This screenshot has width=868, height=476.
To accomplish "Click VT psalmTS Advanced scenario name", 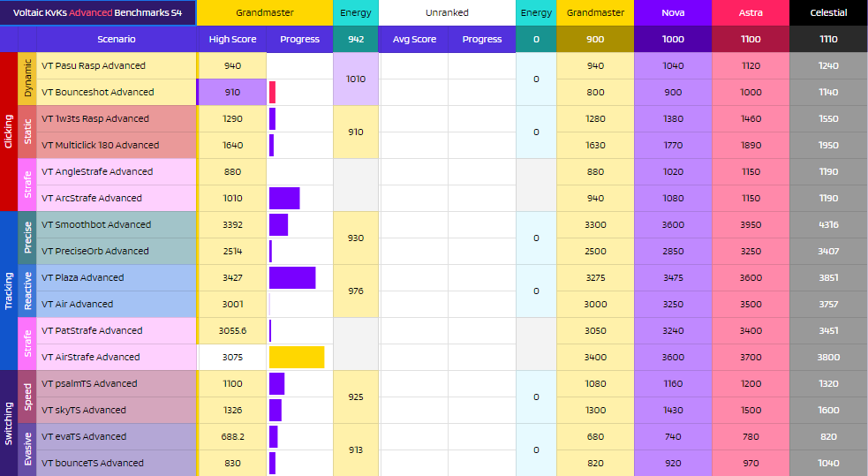I will 117,383.
